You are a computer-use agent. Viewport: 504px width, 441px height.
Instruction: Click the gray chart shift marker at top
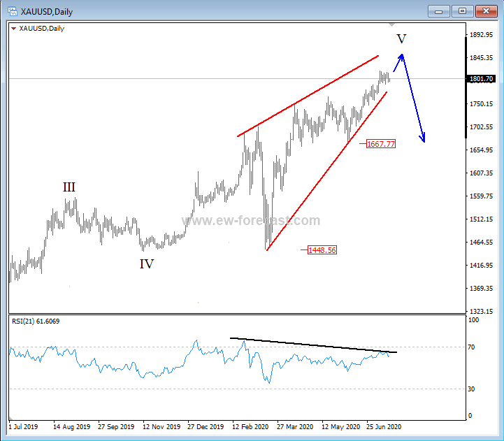[391, 24]
